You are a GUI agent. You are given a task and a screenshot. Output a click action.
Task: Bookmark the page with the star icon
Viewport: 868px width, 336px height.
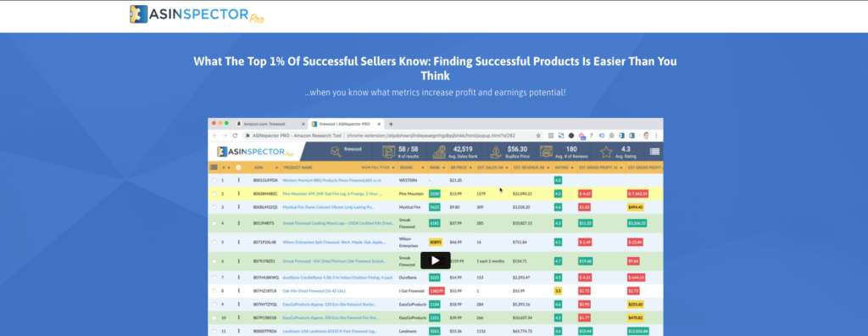coord(538,135)
